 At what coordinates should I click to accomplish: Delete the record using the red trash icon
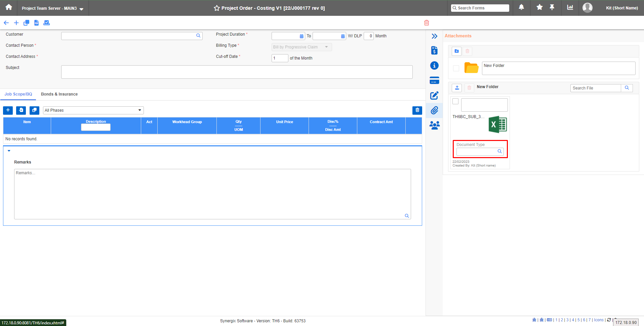(x=427, y=23)
